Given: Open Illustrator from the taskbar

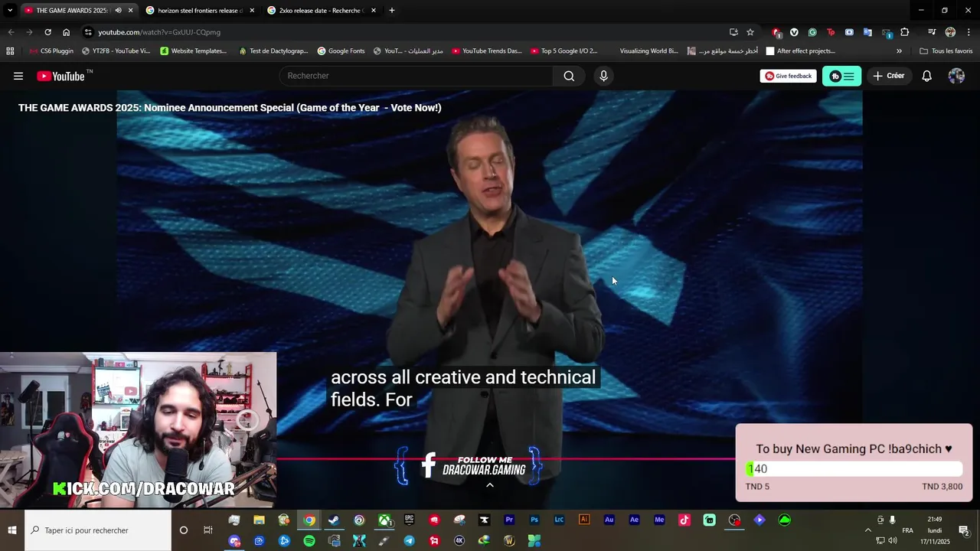Looking at the screenshot, I should pos(584,520).
